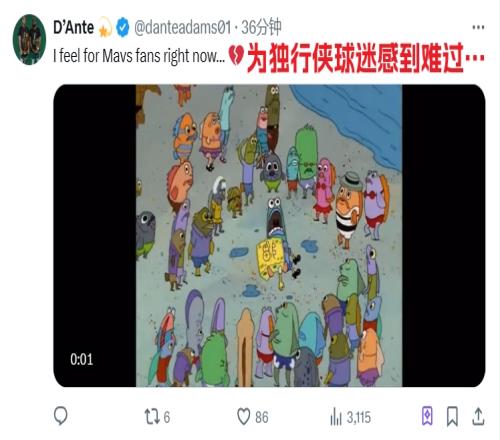Click the like count of 86
Screen dimensions: 500x440
(262, 417)
